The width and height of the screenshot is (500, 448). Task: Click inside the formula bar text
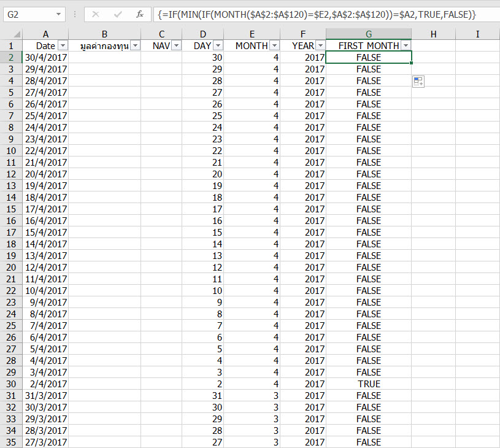tap(317, 14)
